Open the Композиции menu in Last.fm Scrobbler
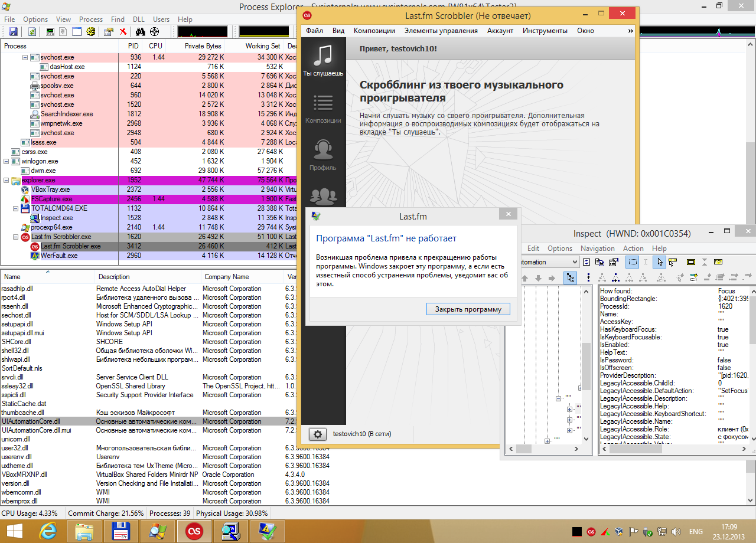The width and height of the screenshot is (756, 543). click(374, 31)
